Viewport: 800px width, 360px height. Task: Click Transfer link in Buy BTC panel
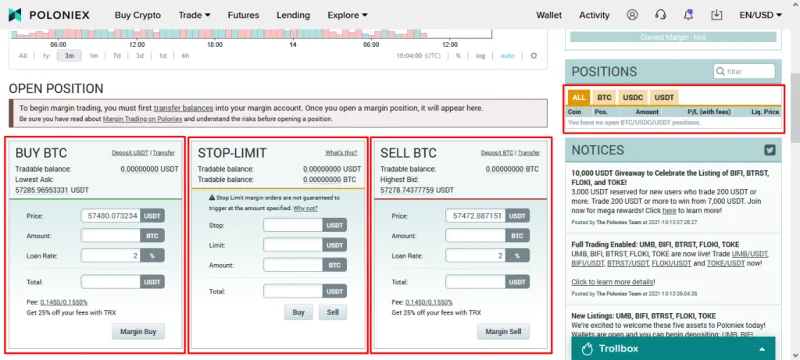[x=164, y=152]
